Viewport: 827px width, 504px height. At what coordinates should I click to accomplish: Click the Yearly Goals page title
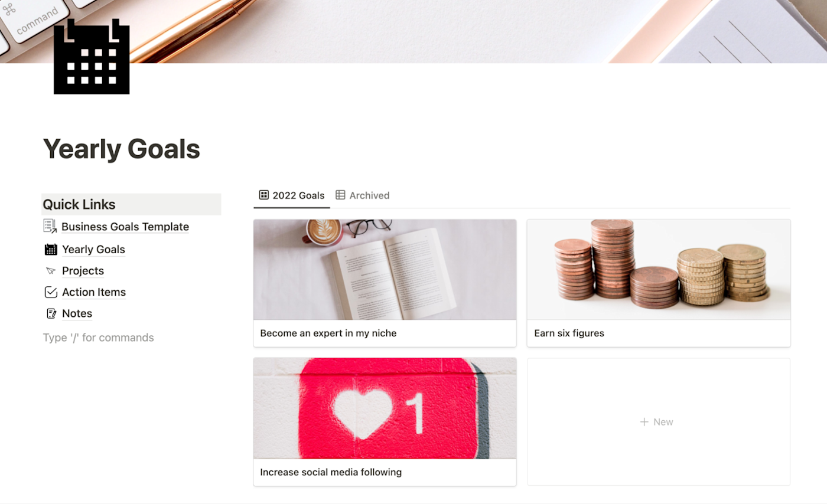(122, 149)
